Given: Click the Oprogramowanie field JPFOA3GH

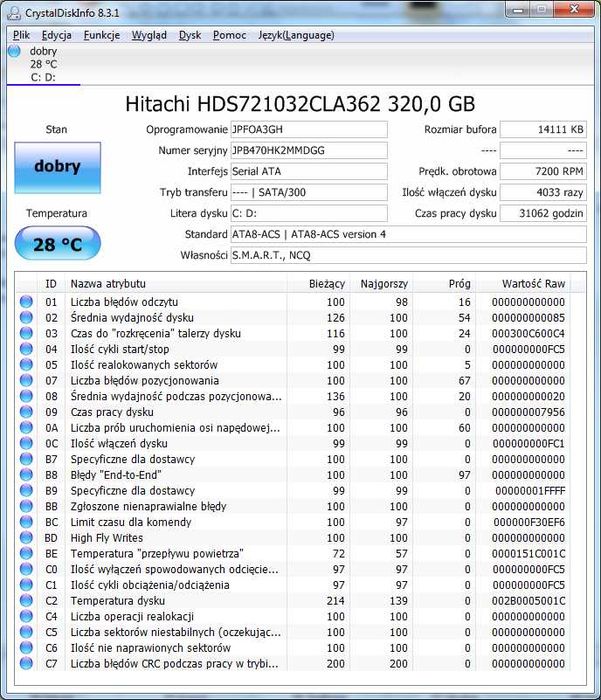Looking at the screenshot, I should pyautogui.click(x=309, y=129).
